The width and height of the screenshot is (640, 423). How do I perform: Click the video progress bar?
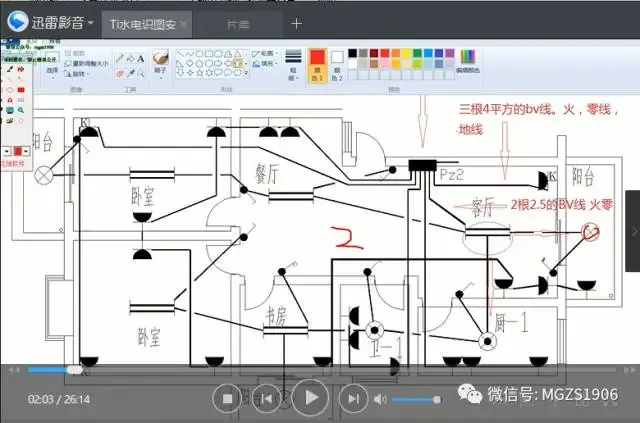322,370
